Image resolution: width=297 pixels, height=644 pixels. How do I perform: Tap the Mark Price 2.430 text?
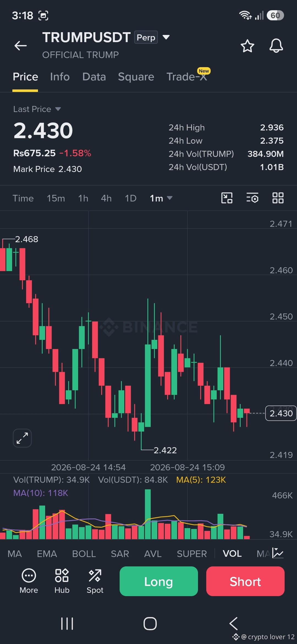pyautogui.click(x=48, y=169)
